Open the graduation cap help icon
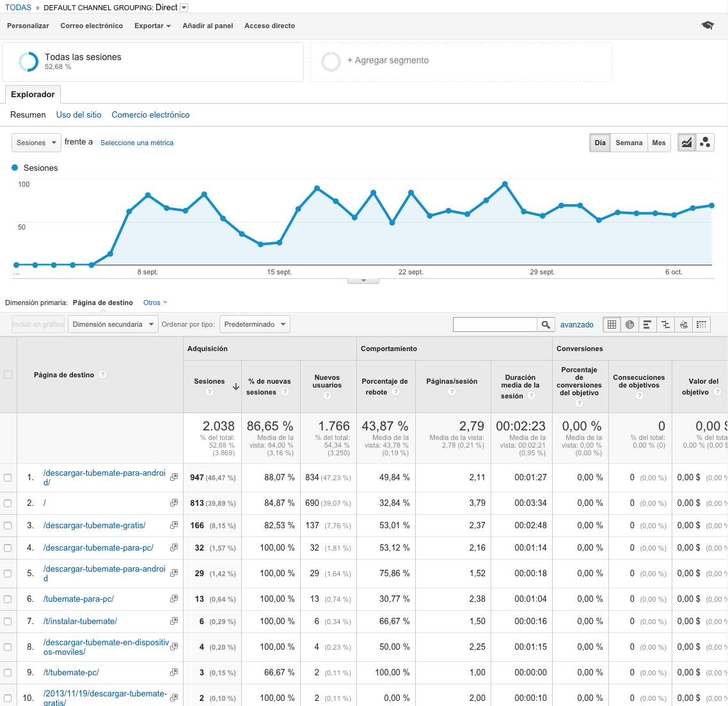Viewport: 728px width, 706px height. (x=707, y=25)
